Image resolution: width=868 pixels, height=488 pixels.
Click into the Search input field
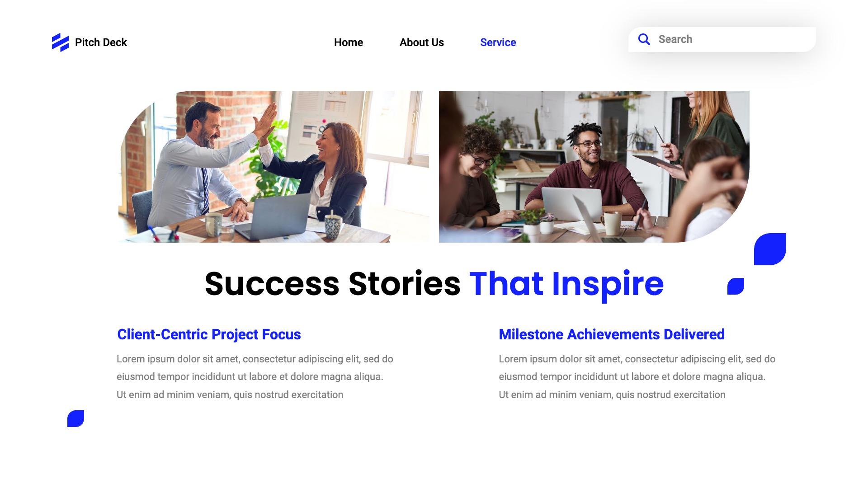point(722,39)
